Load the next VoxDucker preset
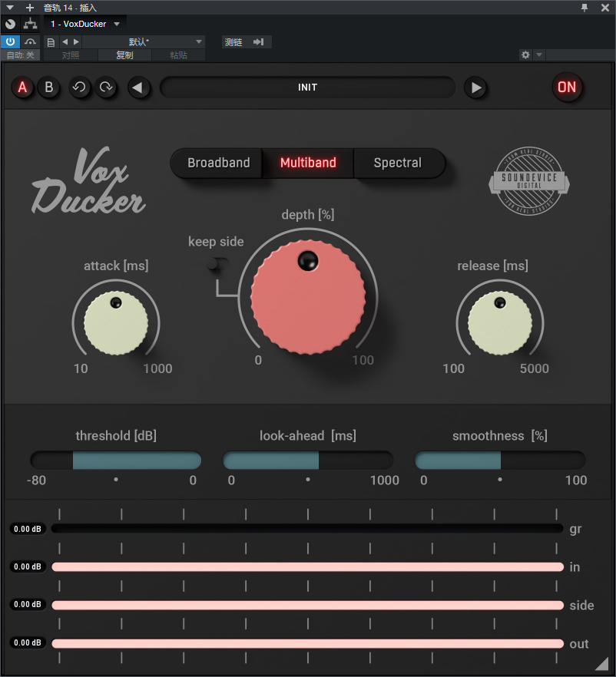This screenshot has height=677, width=616. coord(475,88)
